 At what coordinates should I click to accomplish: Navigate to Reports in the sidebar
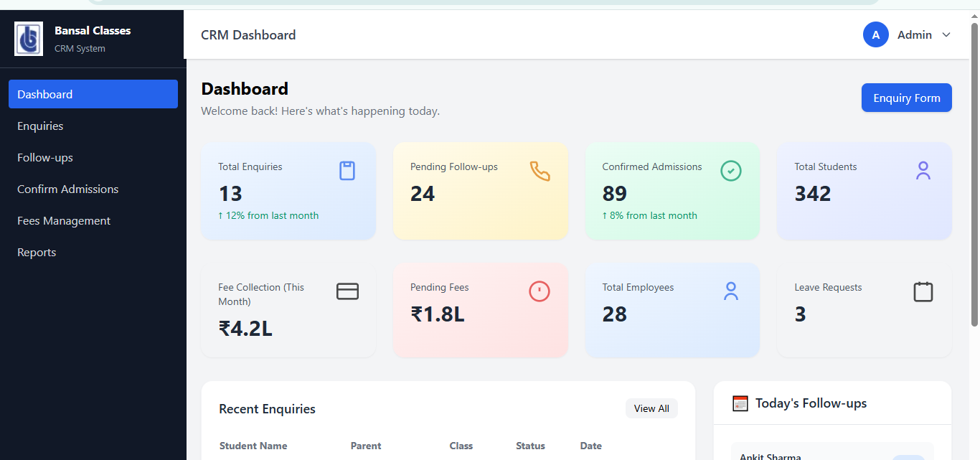[37, 253]
